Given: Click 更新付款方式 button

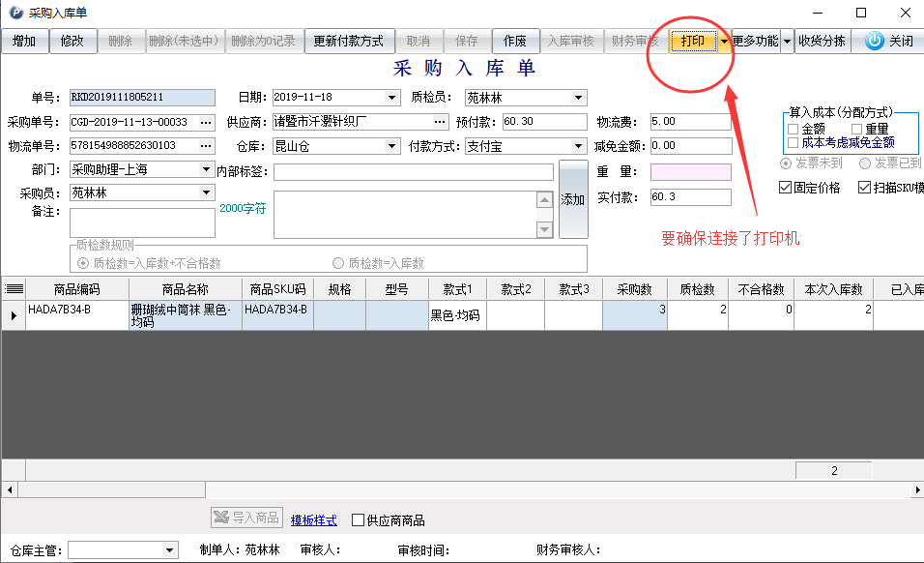Looking at the screenshot, I should pyautogui.click(x=349, y=42).
